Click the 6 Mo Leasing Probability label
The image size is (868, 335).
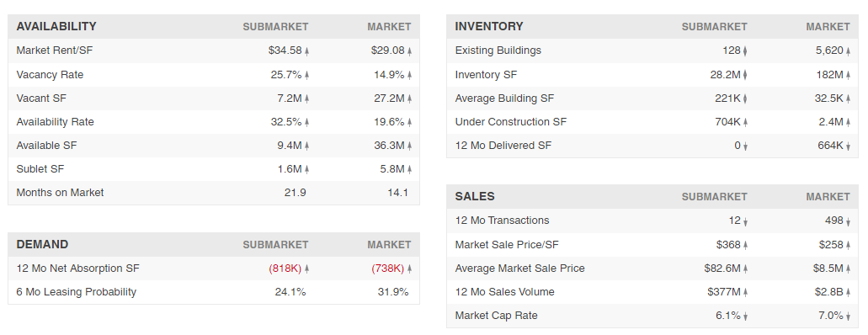coord(77,292)
